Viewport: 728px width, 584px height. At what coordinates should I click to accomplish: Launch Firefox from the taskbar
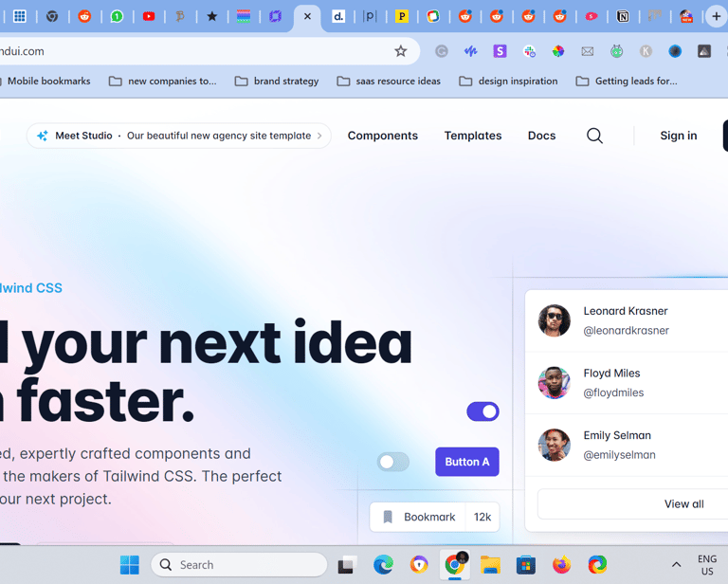click(561, 565)
